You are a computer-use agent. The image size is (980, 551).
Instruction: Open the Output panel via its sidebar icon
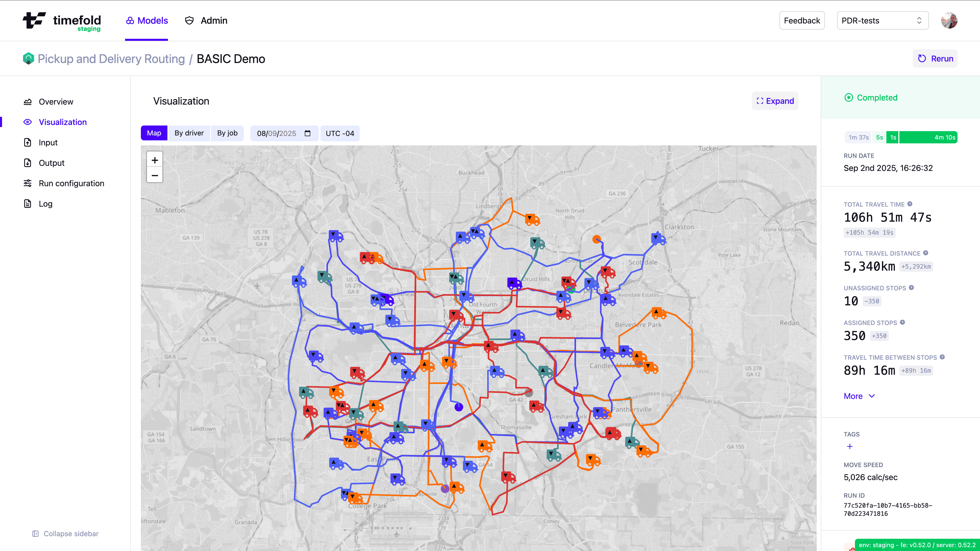click(x=27, y=163)
